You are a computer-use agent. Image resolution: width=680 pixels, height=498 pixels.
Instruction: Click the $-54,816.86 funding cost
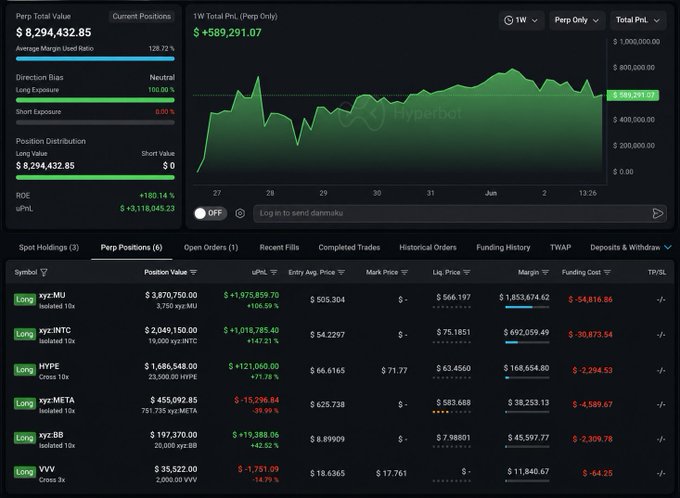pos(590,299)
